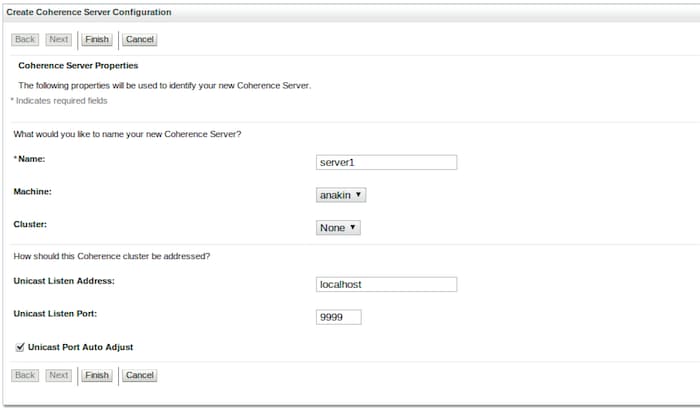The height and width of the screenshot is (410, 700).
Task: Expand the Cluster dropdown showing None
Action: tap(338, 227)
